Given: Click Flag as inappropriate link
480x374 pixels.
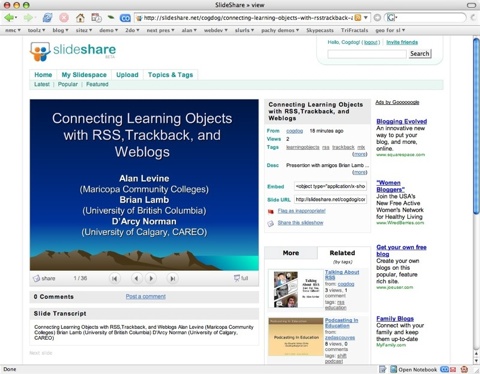Looking at the screenshot, I should click(x=301, y=211).
